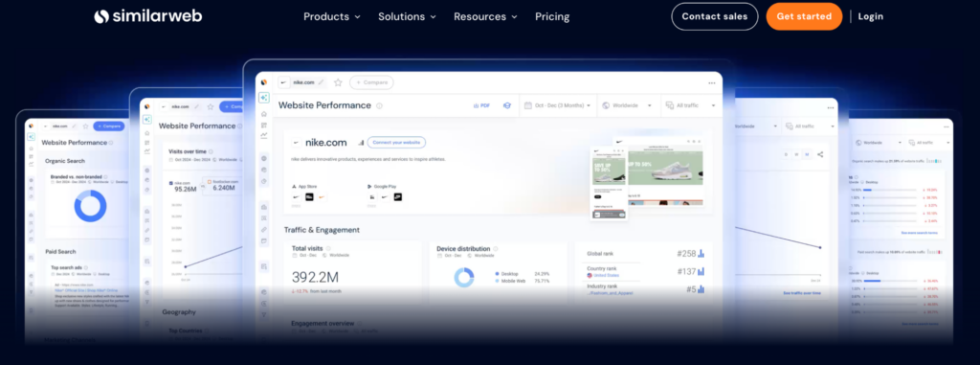
Task: Click the Similarweb logo in header
Action: (x=148, y=16)
